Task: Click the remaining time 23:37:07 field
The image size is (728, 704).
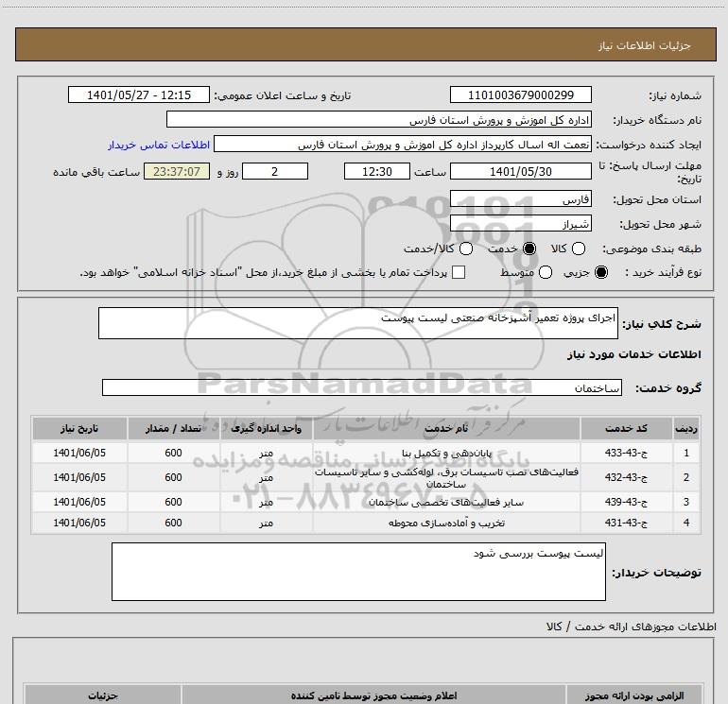Action: point(177,172)
